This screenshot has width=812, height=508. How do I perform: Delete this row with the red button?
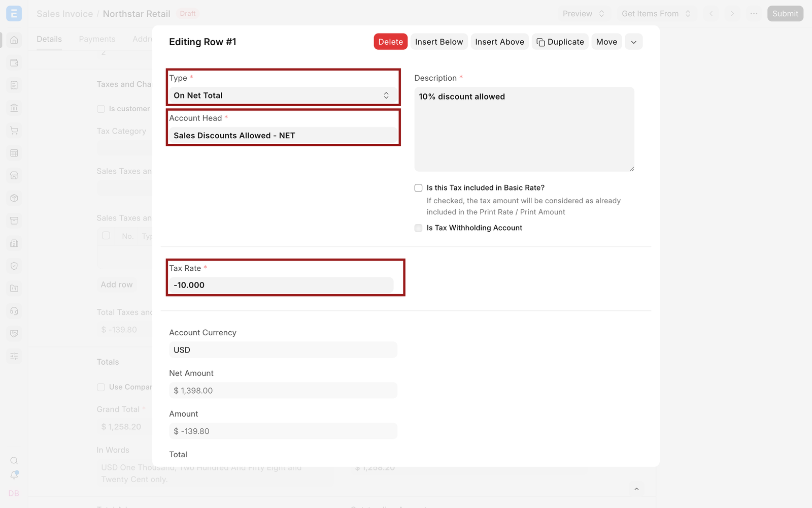[x=391, y=42]
